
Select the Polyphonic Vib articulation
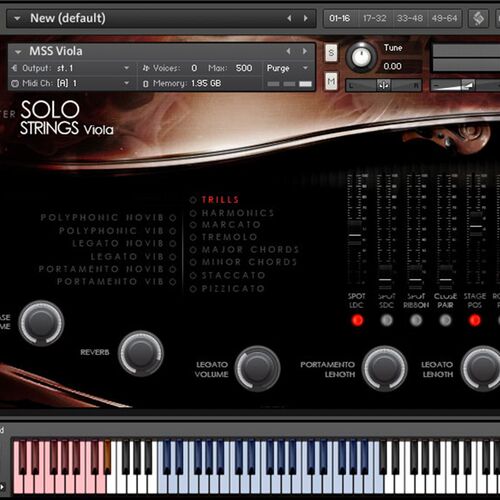coord(117,231)
